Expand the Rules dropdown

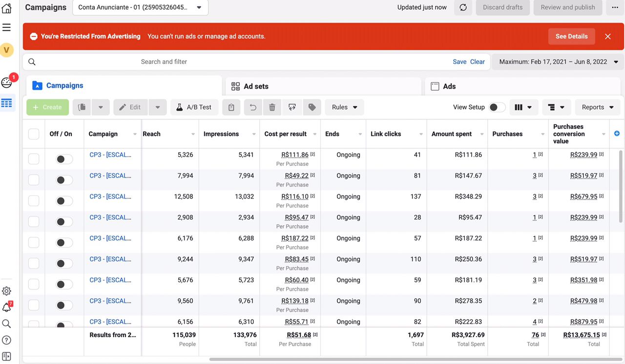click(x=344, y=107)
